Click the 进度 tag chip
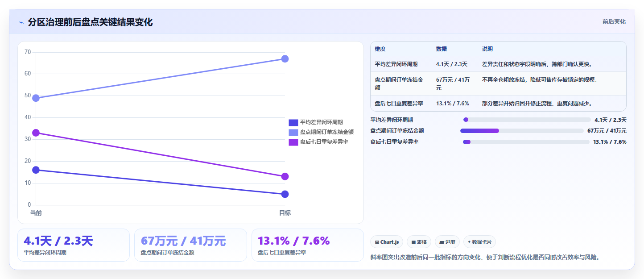 point(447,242)
